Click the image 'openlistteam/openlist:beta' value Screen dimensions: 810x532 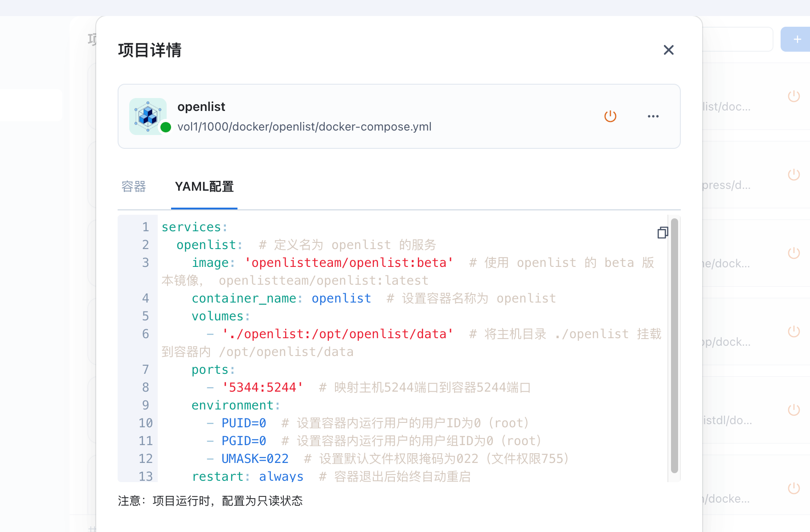coord(349,262)
